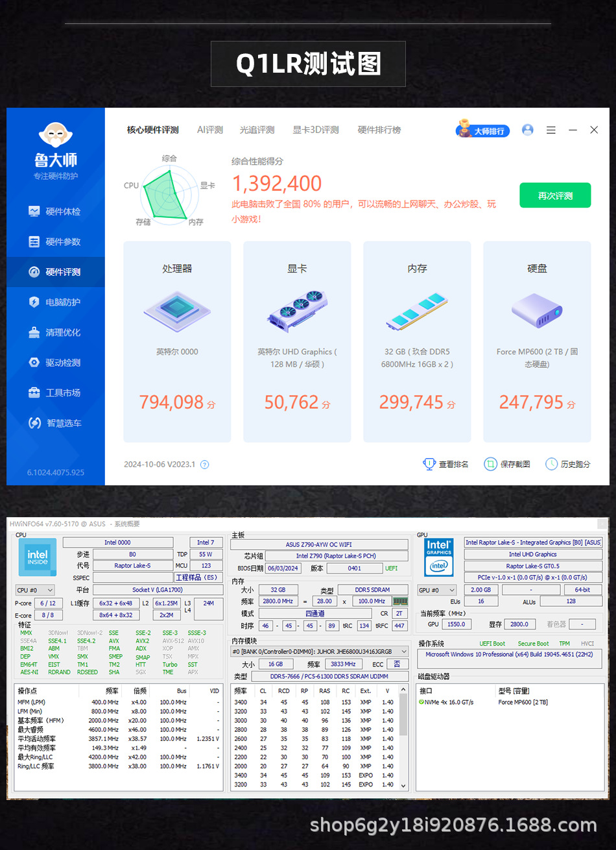
Task: Click the hard disk illustration
Action: 537,310
